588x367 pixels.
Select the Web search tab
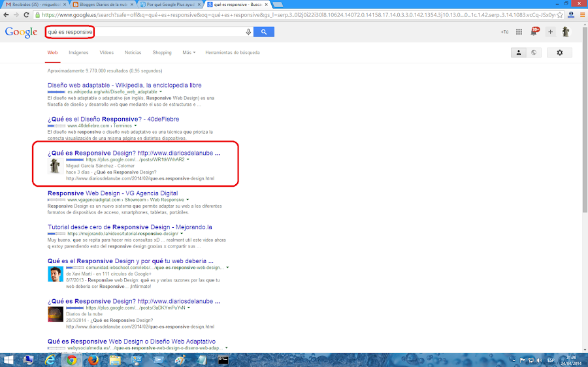pyautogui.click(x=52, y=52)
